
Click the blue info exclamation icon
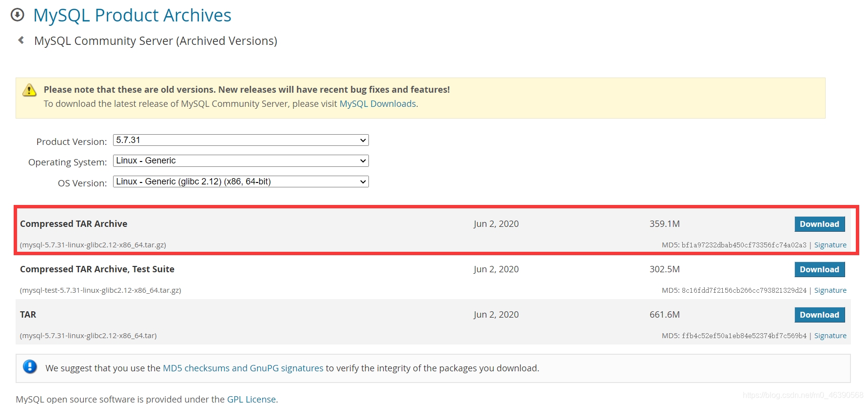pos(30,367)
